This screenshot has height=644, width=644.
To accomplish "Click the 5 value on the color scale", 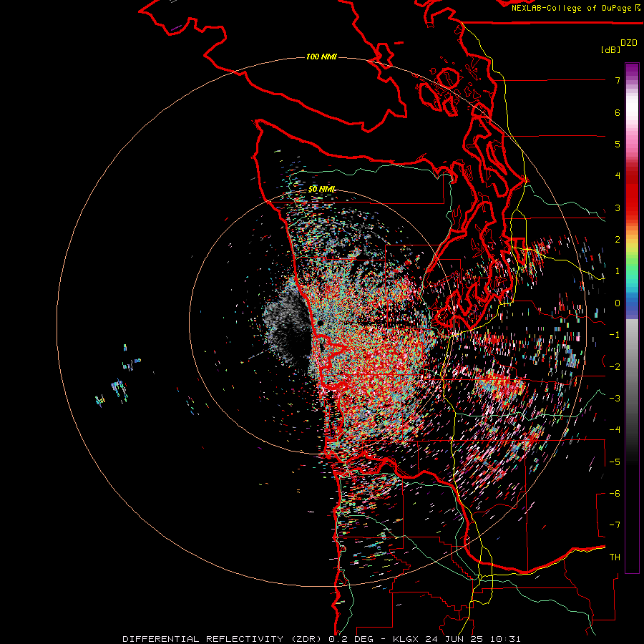I will (x=618, y=144).
